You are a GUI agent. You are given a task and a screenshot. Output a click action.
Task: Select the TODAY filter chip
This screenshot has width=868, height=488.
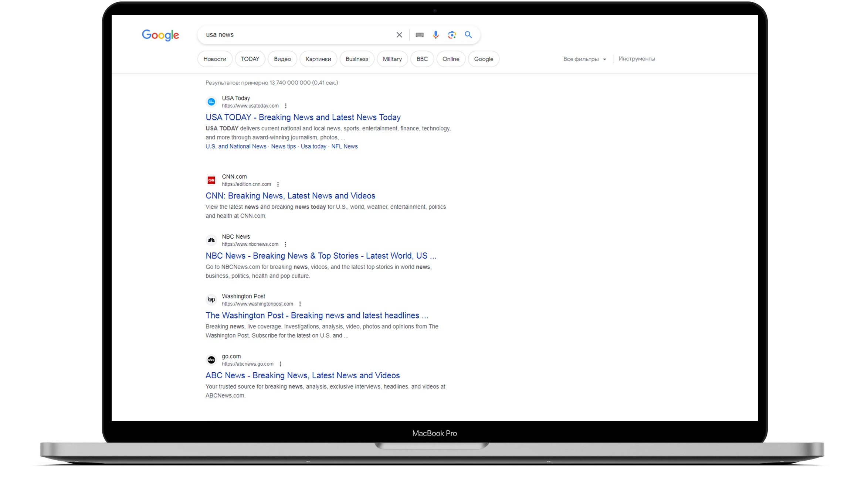[x=250, y=59]
